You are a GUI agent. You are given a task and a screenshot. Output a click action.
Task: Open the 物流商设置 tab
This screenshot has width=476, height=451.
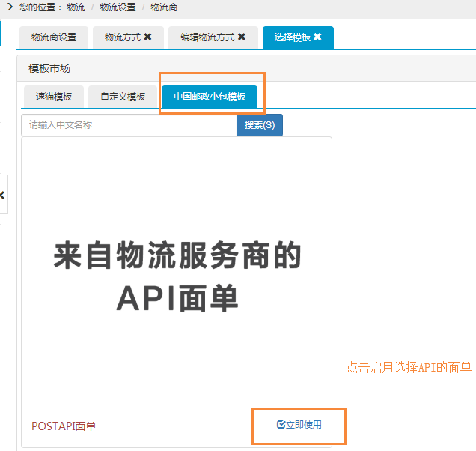tap(54, 37)
